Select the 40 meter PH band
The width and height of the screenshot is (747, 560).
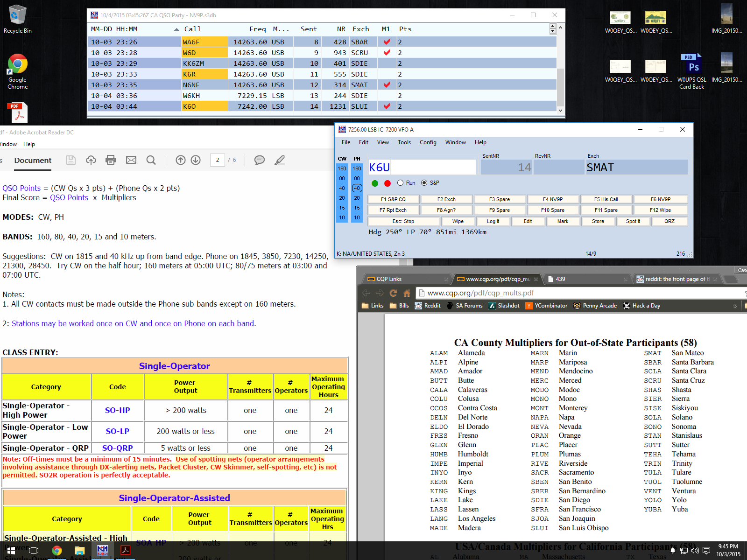point(357,188)
